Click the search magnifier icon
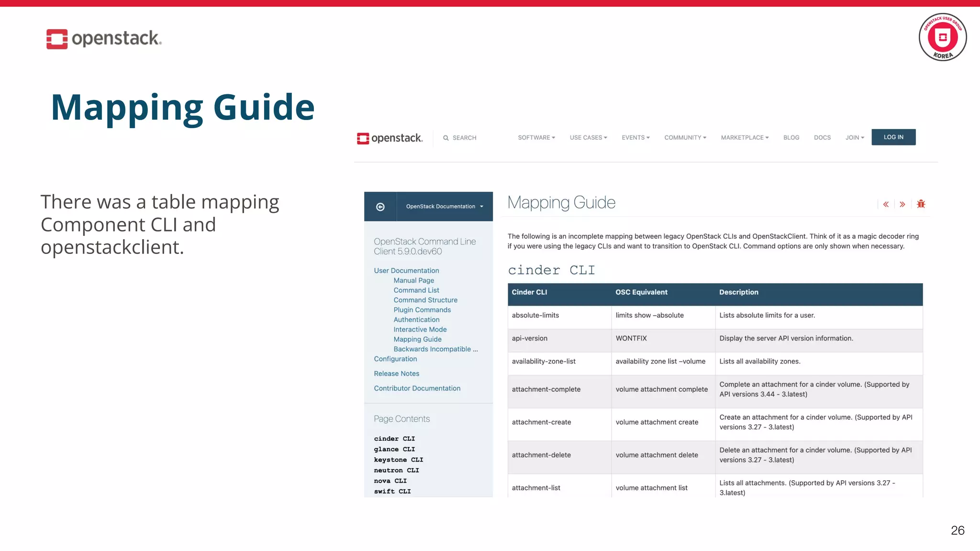This screenshot has width=980, height=551. 446,138
